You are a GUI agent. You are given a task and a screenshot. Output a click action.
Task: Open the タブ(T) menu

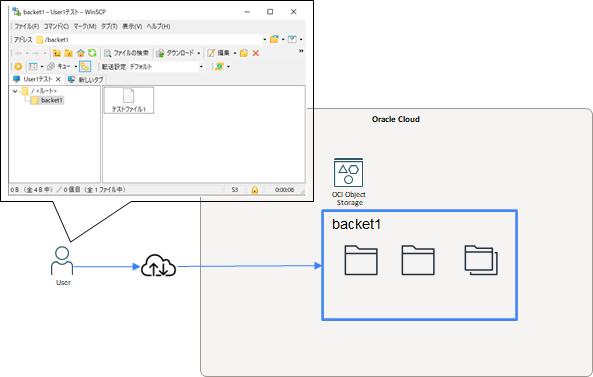109,26
